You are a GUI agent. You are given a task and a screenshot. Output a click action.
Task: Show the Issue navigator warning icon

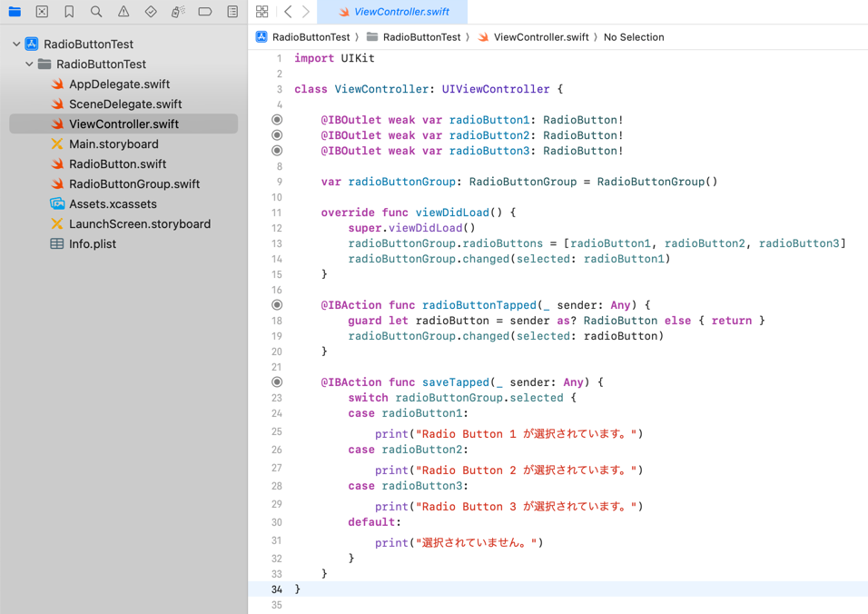pos(123,12)
